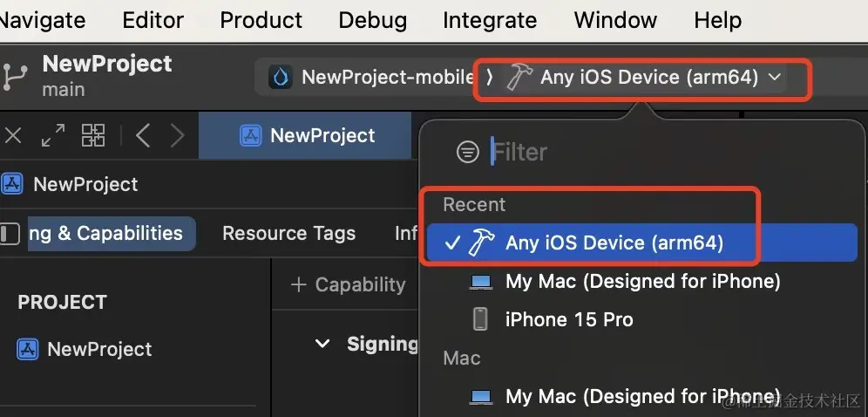The height and width of the screenshot is (417, 868).
Task: Click the NewProject project title text
Action: point(107,64)
